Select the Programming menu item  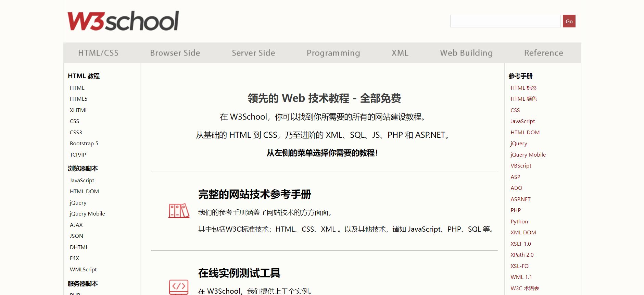coord(333,53)
